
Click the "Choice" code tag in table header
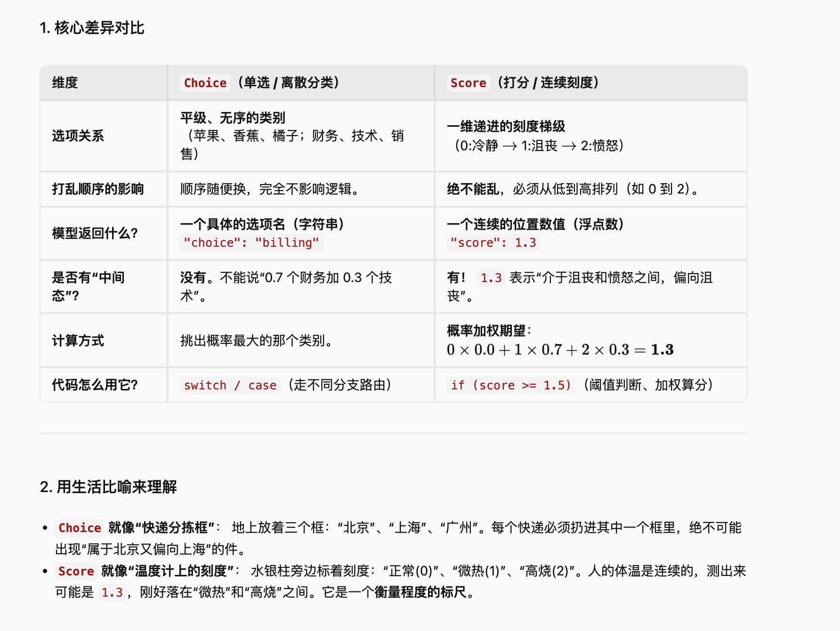pos(205,83)
